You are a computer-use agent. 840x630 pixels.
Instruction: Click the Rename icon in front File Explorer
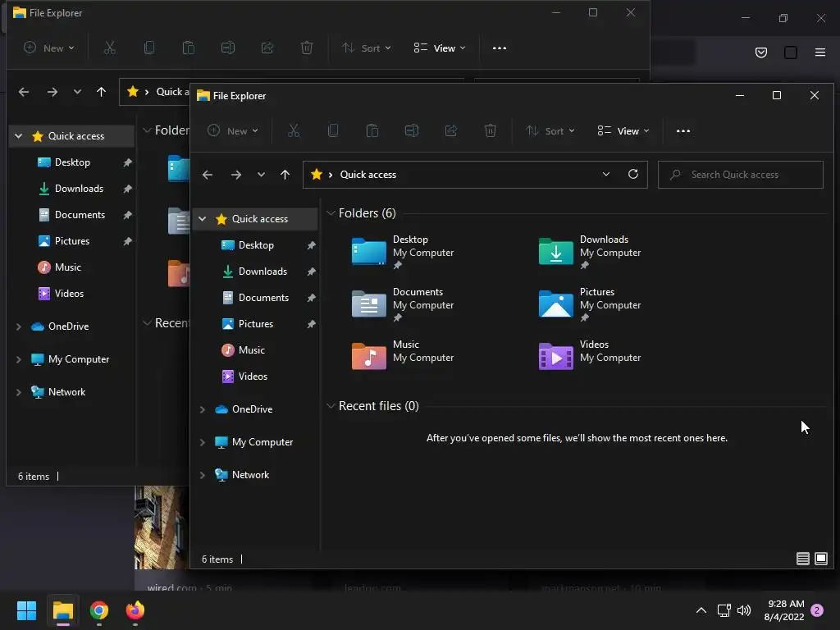412,130
